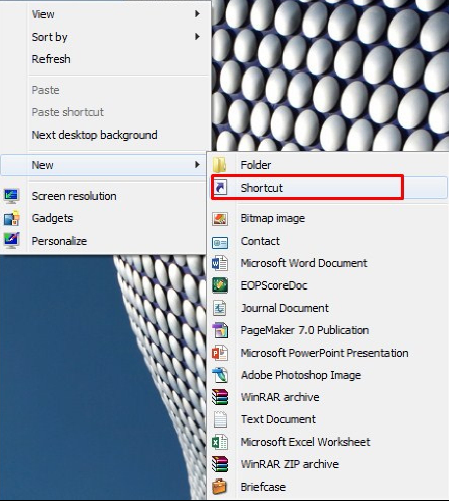Screen dimensions: 452x501
Task: Click the Microsoft Word Document icon
Action: [220, 263]
